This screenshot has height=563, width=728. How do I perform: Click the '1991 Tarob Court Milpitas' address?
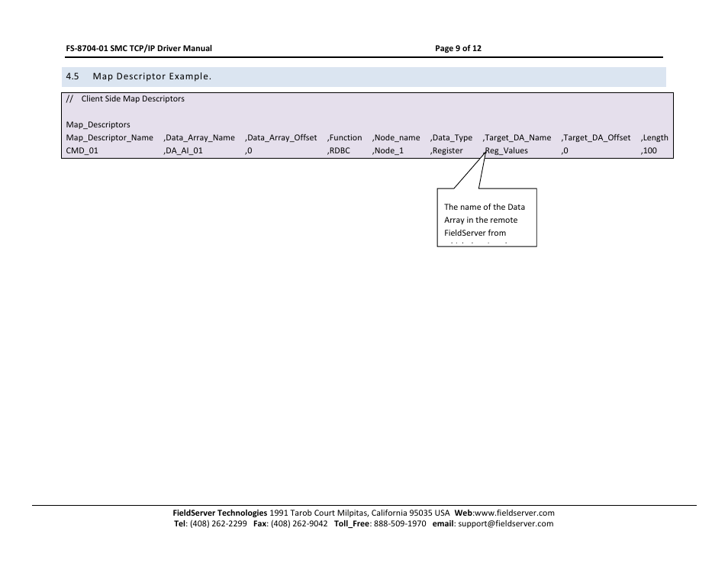click(x=319, y=513)
